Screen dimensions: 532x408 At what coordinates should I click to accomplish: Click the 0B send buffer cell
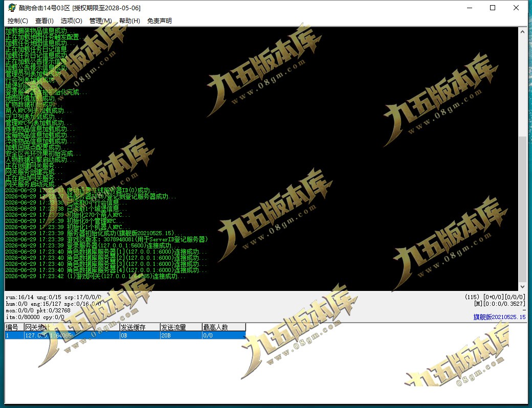tap(140, 335)
